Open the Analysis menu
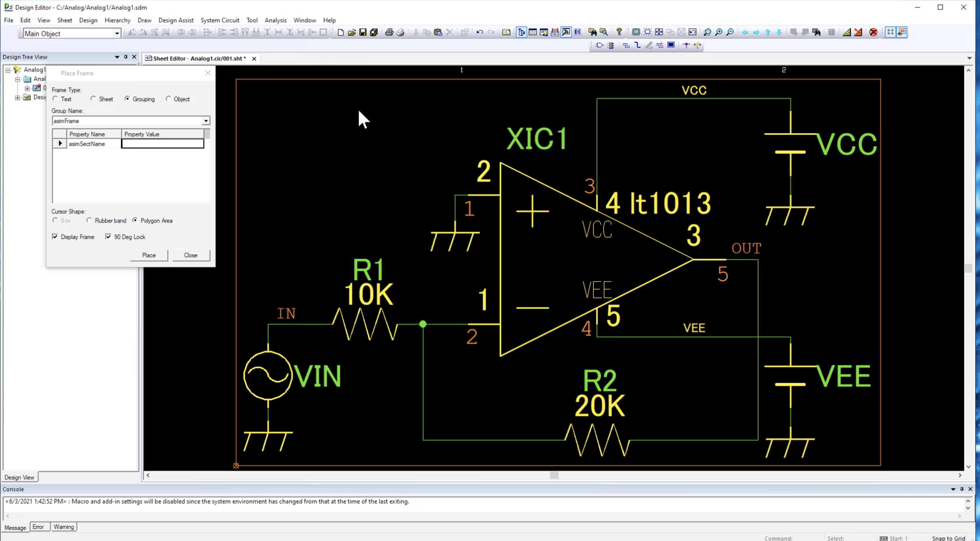980x541 pixels. [x=275, y=20]
